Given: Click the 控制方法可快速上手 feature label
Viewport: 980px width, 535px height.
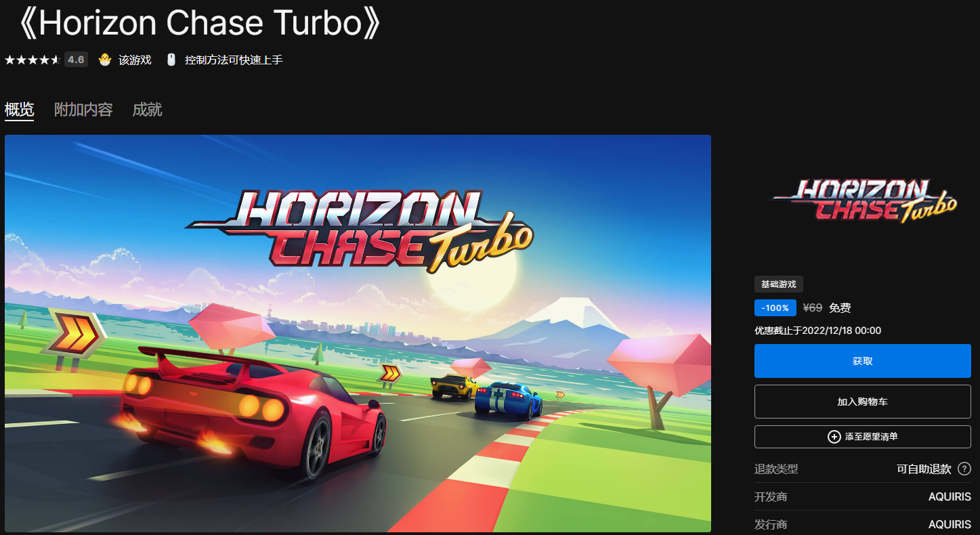Looking at the screenshot, I should [234, 60].
